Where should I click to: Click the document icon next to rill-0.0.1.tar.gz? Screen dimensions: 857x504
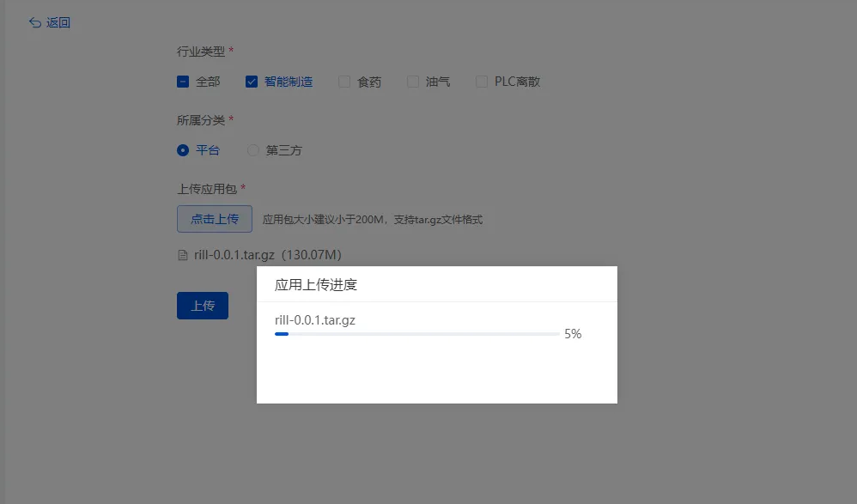(x=182, y=254)
